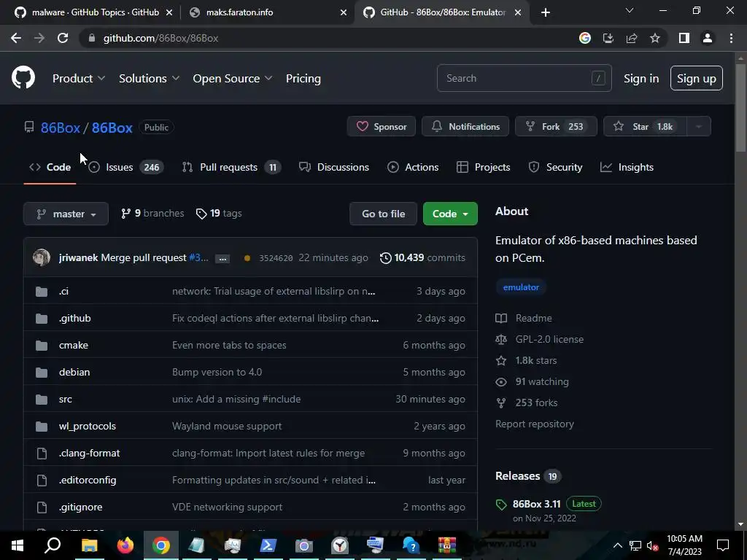Click the Sign up button

point(697,78)
